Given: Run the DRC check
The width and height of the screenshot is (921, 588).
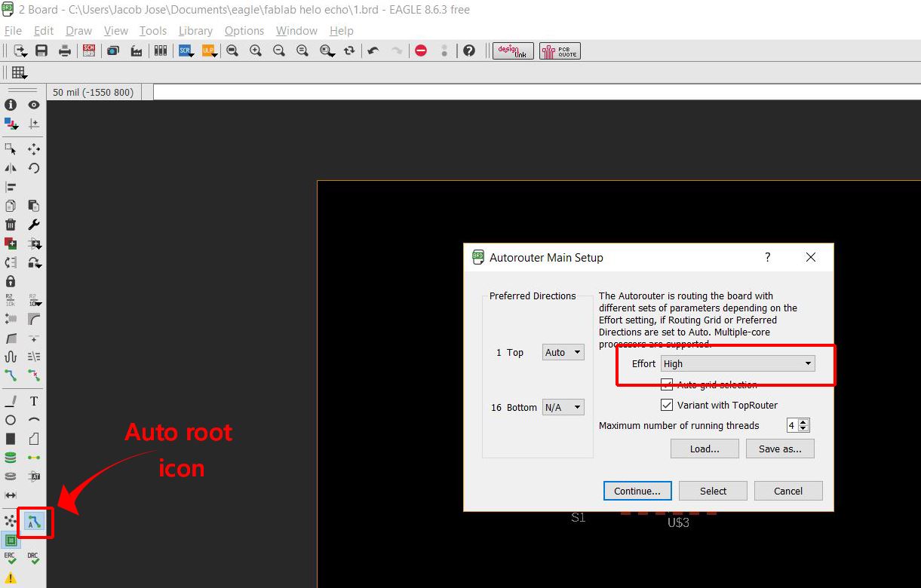Looking at the screenshot, I should click(x=33, y=559).
